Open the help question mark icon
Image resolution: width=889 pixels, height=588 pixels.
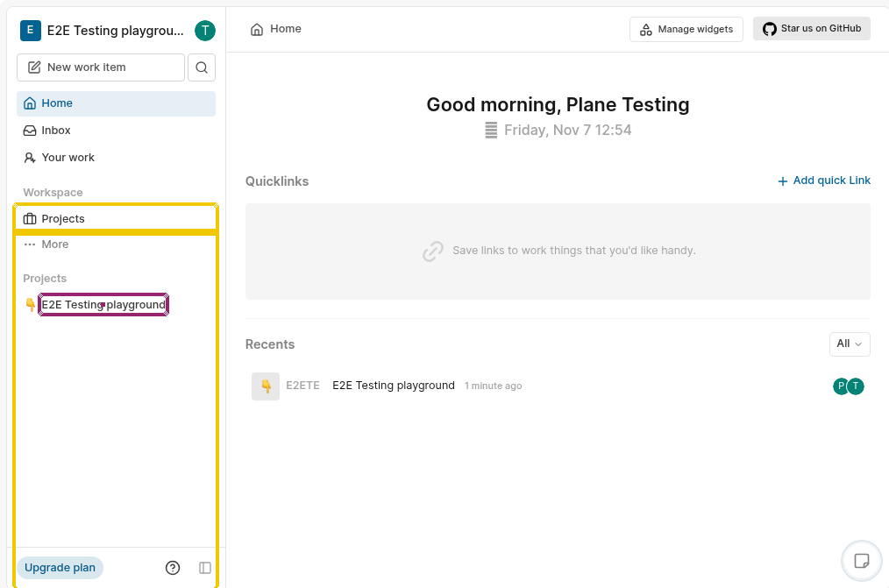coord(173,568)
